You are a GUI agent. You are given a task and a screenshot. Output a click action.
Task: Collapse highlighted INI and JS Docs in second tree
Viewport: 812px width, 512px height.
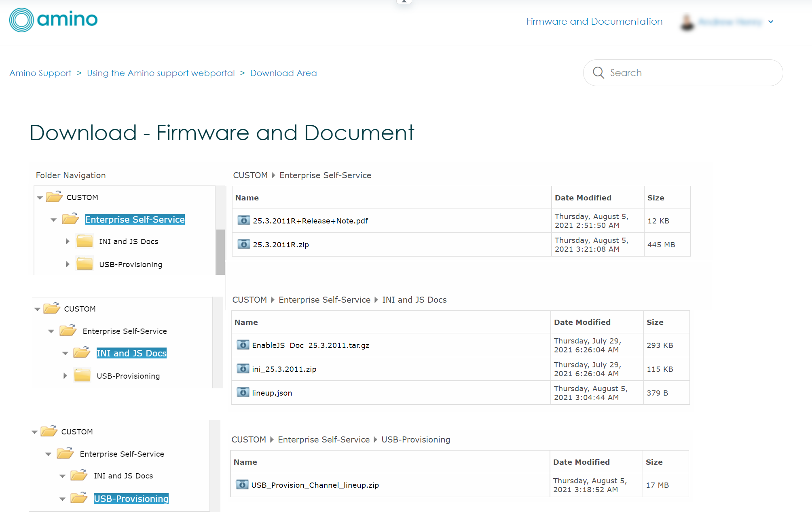(x=65, y=354)
